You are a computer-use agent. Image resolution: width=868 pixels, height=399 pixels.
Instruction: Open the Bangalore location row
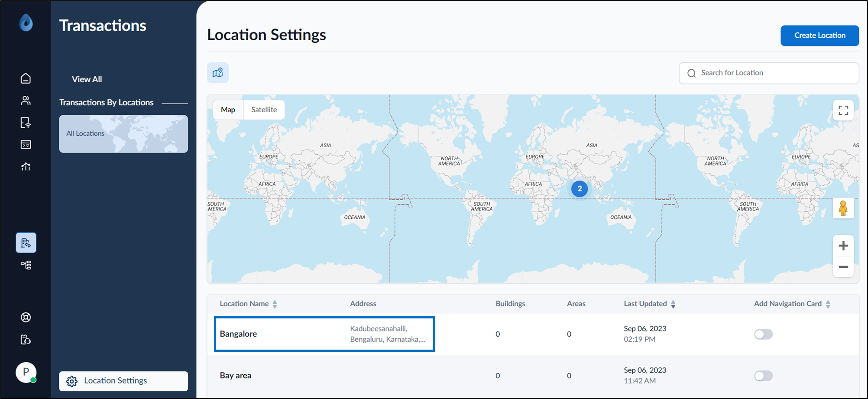533,334
